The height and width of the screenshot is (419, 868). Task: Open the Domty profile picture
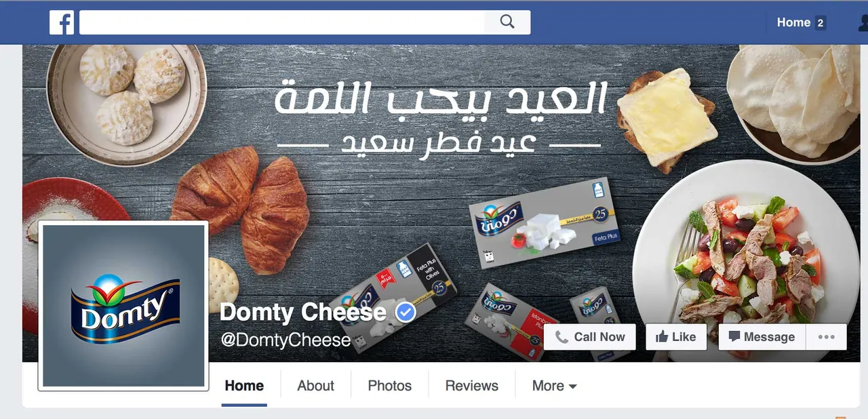pos(123,306)
